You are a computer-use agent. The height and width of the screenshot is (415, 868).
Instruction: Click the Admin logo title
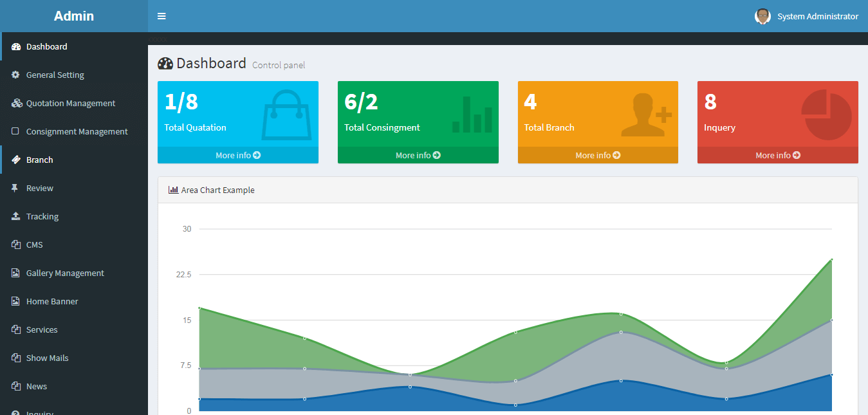(73, 16)
